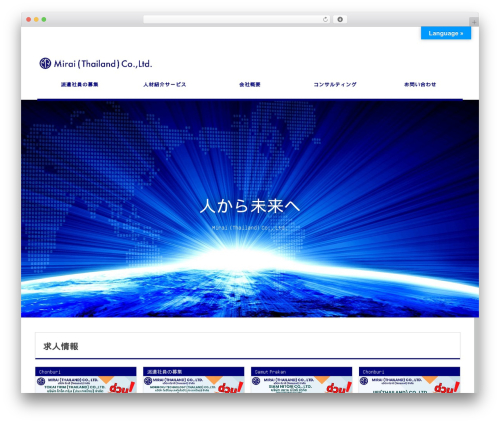
Task: Click the browser address bar
Action: 237,20
